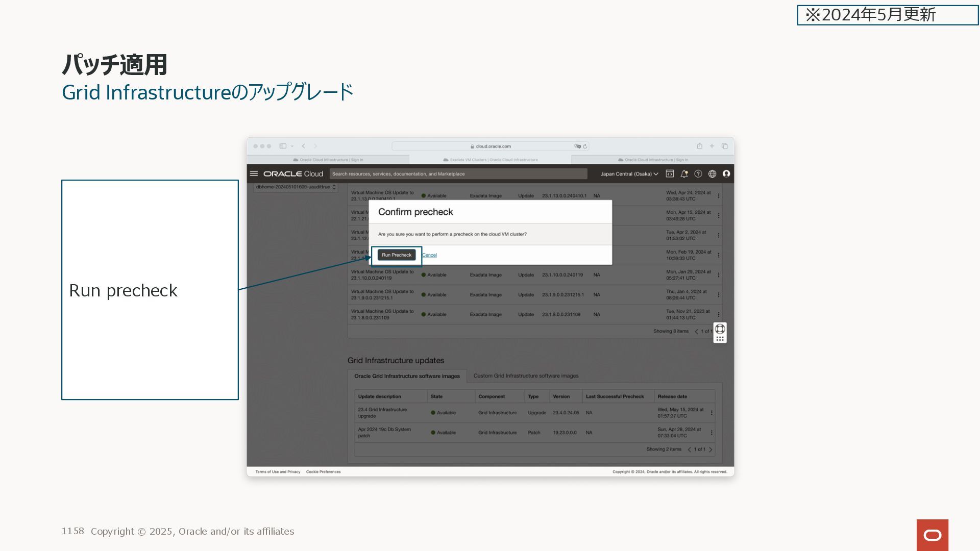The image size is (980, 551).
Task: Open the Oracle Cloud hamburger navigation menu
Action: [x=254, y=173]
